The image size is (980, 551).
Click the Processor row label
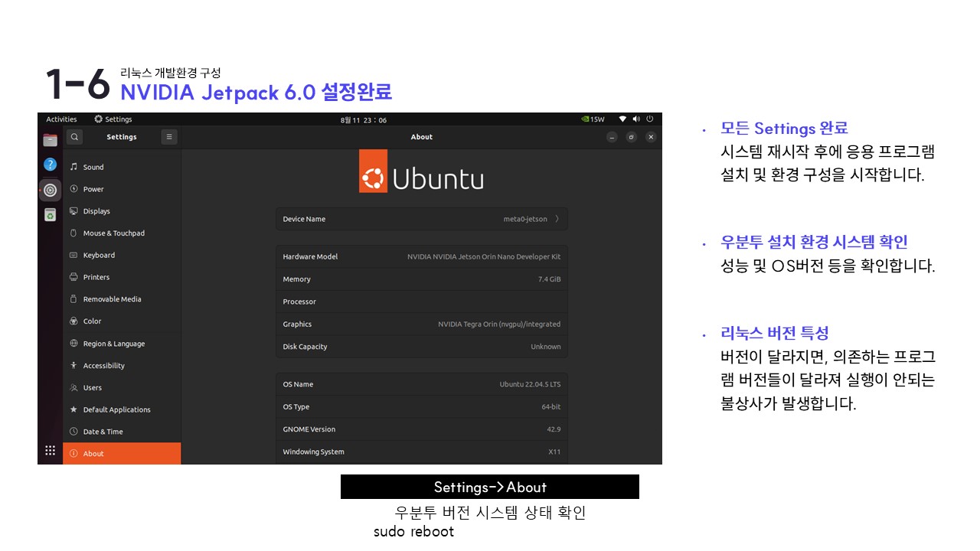click(x=299, y=302)
